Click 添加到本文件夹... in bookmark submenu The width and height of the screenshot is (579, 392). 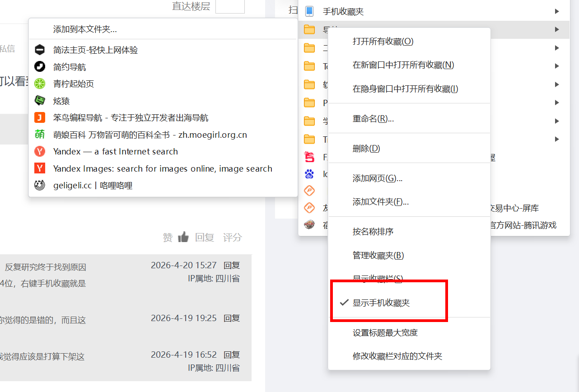click(x=163, y=29)
